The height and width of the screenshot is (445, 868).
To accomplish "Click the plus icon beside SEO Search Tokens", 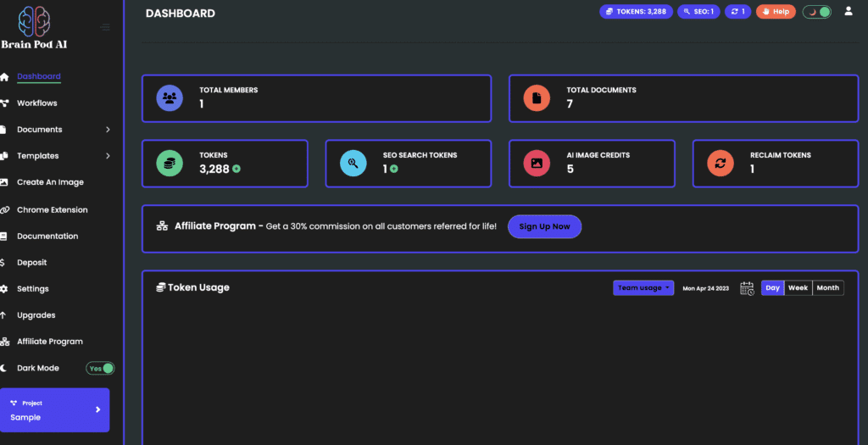I will coord(394,169).
